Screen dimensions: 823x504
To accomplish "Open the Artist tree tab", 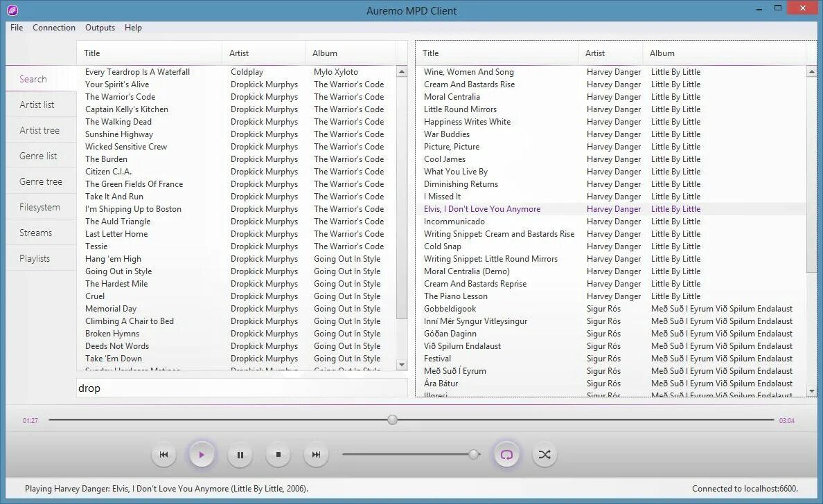I will [41, 130].
